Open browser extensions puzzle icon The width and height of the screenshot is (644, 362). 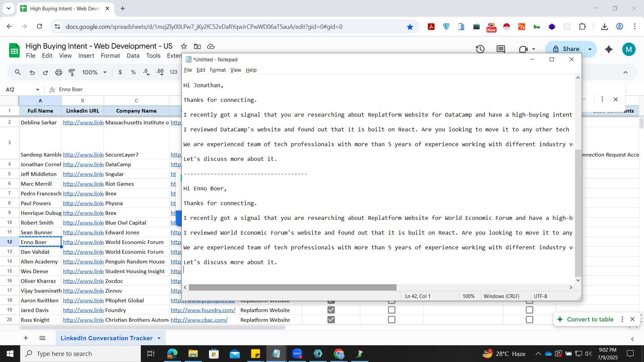[x=582, y=27]
